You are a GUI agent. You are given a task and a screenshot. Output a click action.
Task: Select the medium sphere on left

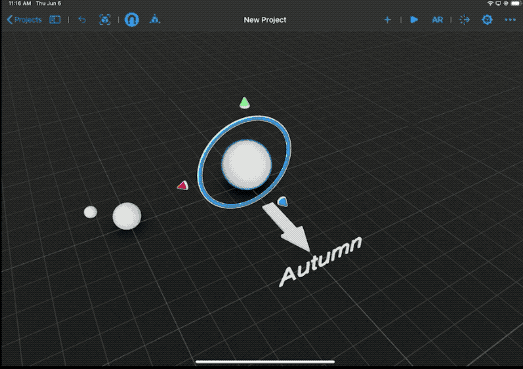[127, 216]
